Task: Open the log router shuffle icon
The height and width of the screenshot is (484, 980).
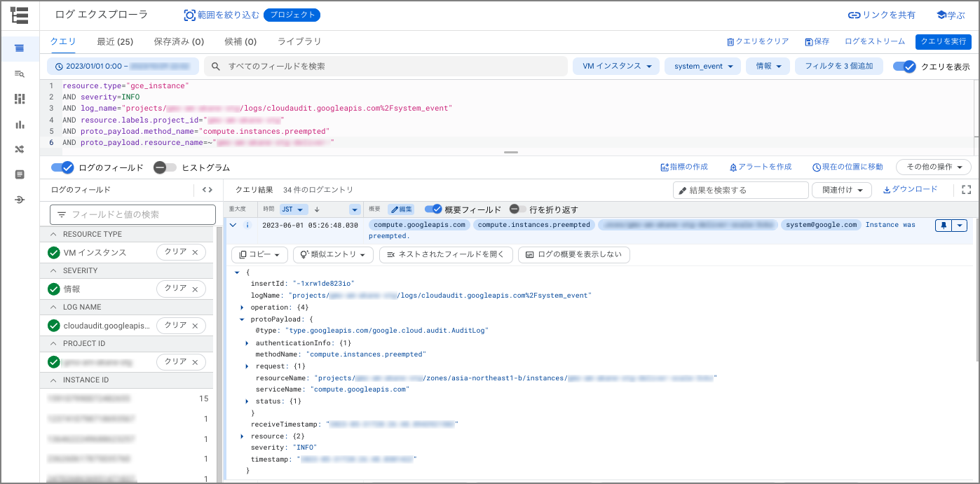Action: [20, 149]
